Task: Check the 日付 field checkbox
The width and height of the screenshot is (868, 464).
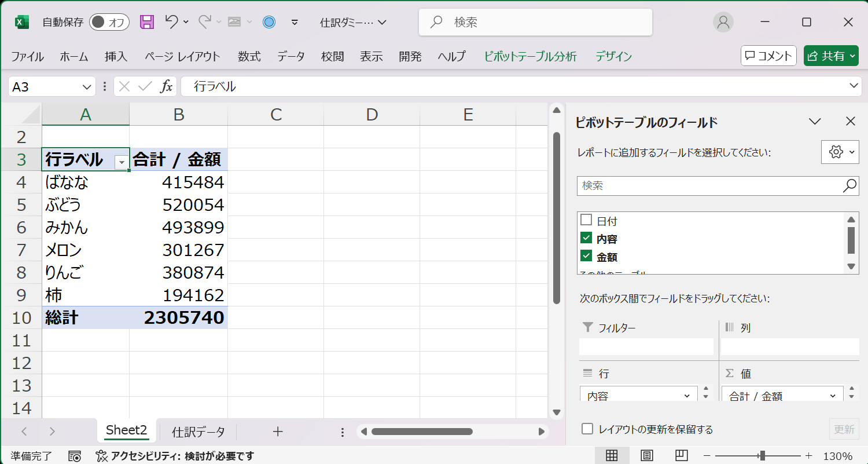Action: tap(586, 220)
